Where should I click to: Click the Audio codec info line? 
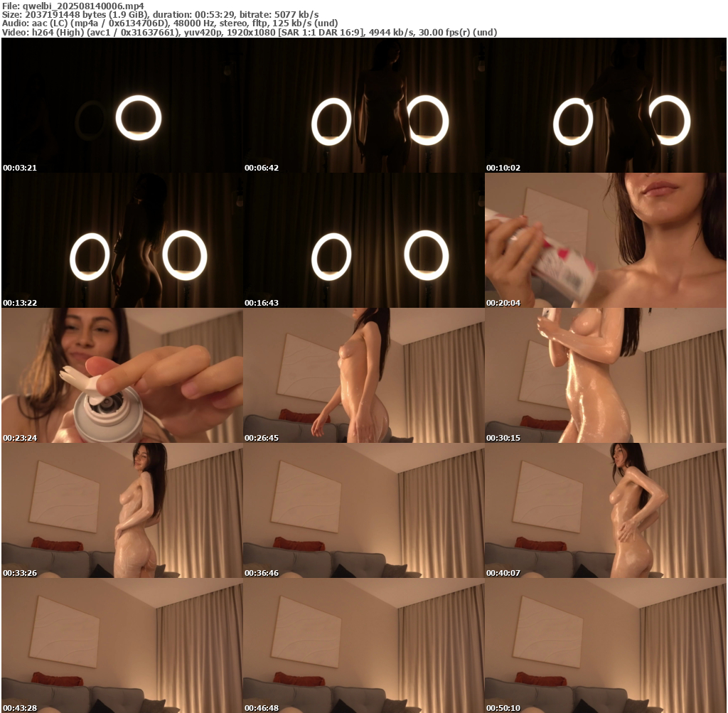(x=170, y=23)
